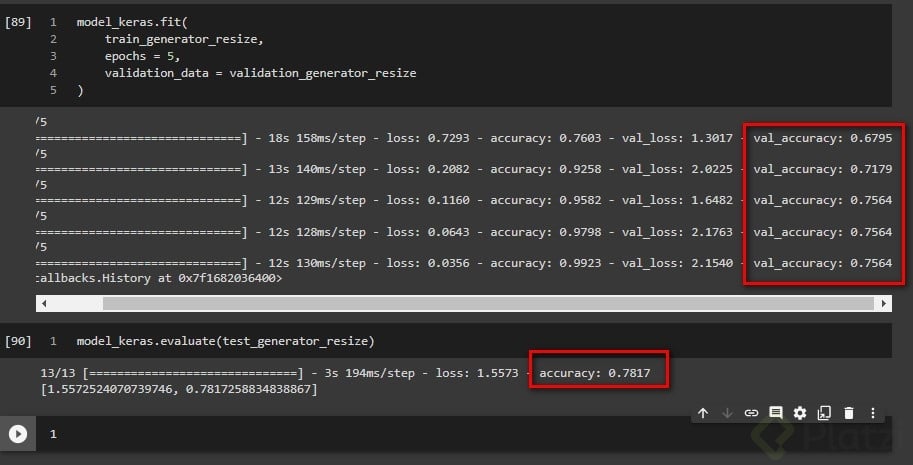This screenshot has height=465, width=913.
Task: Open cell settings gear icon
Action: 800,413
